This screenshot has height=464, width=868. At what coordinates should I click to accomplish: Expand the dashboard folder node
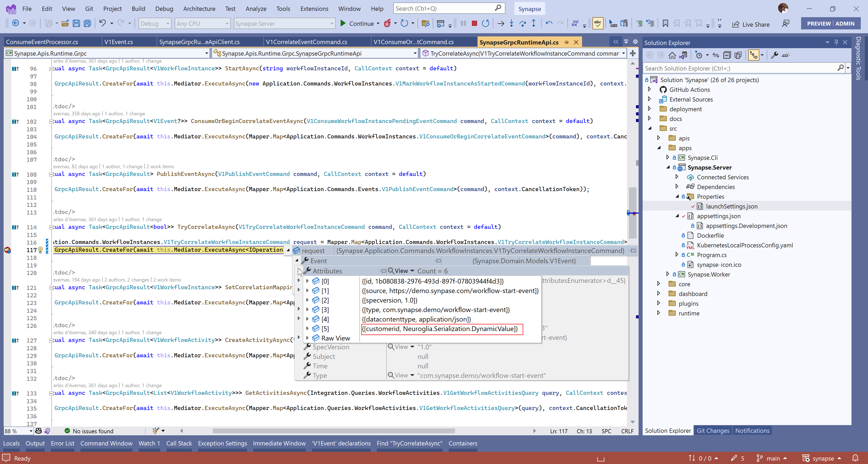click(658, 294)
